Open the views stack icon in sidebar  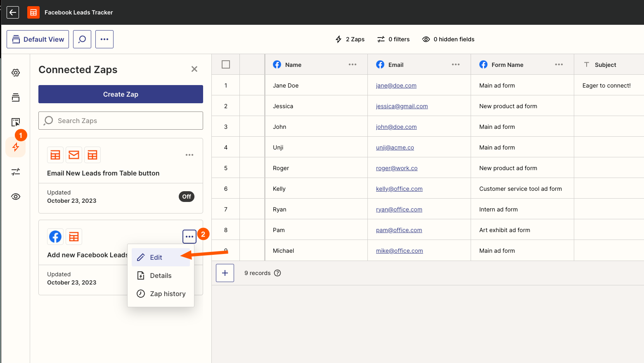(x=16, y=97)
